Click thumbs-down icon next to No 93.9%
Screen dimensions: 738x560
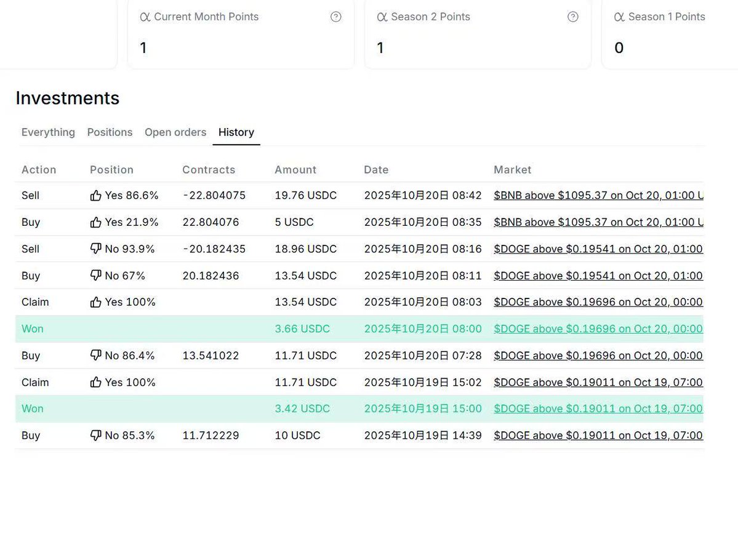pos(95,249)
